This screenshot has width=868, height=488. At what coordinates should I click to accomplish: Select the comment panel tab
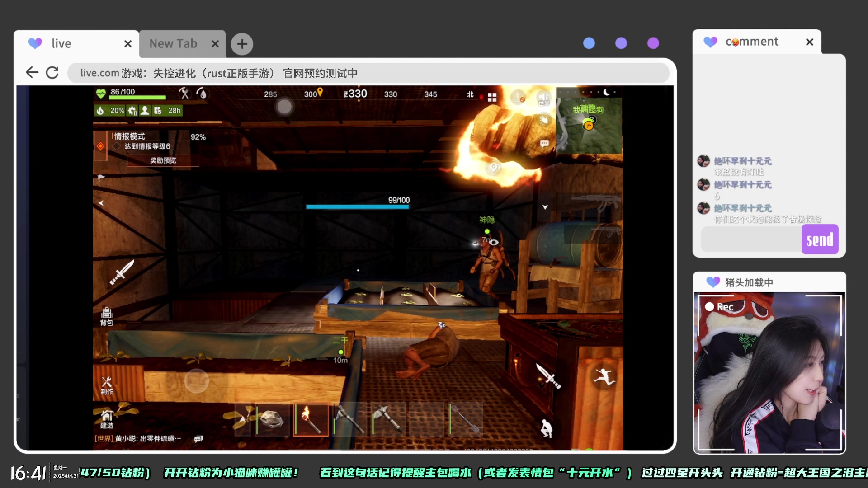pyautogui.click(x=756, y=42)
